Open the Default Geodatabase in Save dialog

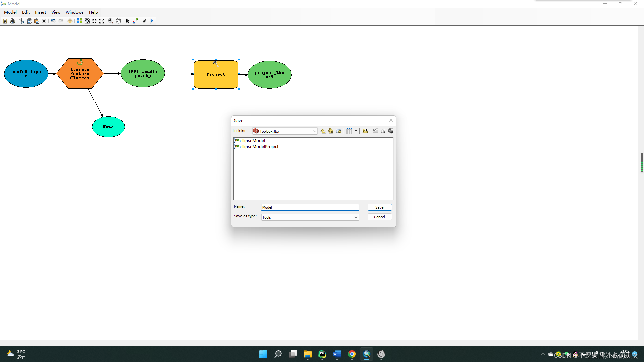pos(339,131)
